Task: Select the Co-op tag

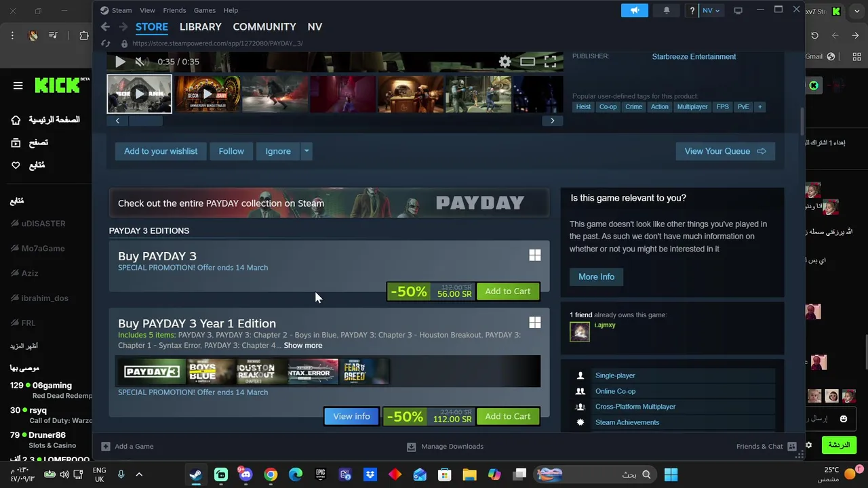Action: click(608, 107)
